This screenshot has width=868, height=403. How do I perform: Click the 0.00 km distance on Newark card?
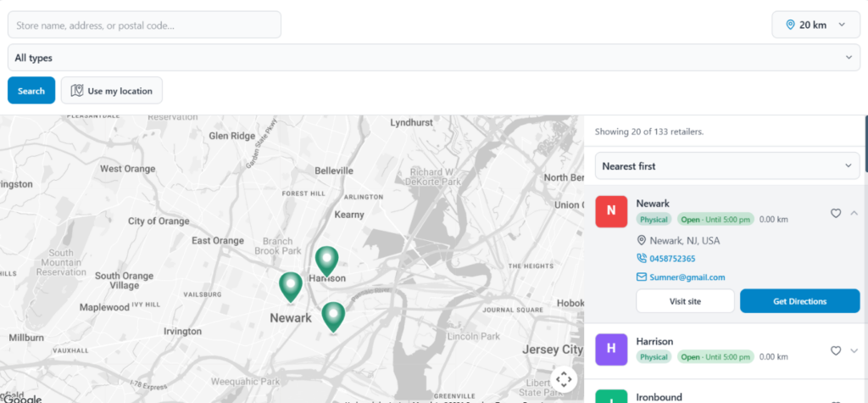(773, 220)
